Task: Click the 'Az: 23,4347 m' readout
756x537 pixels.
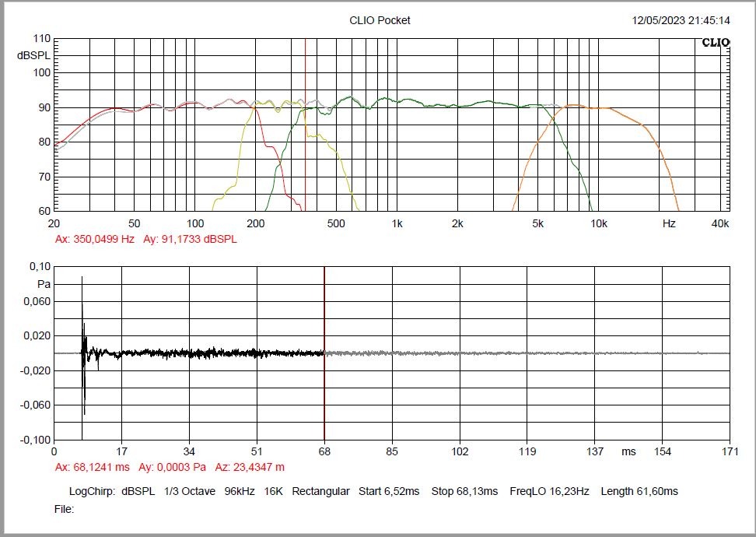Action: pos(250,467)
